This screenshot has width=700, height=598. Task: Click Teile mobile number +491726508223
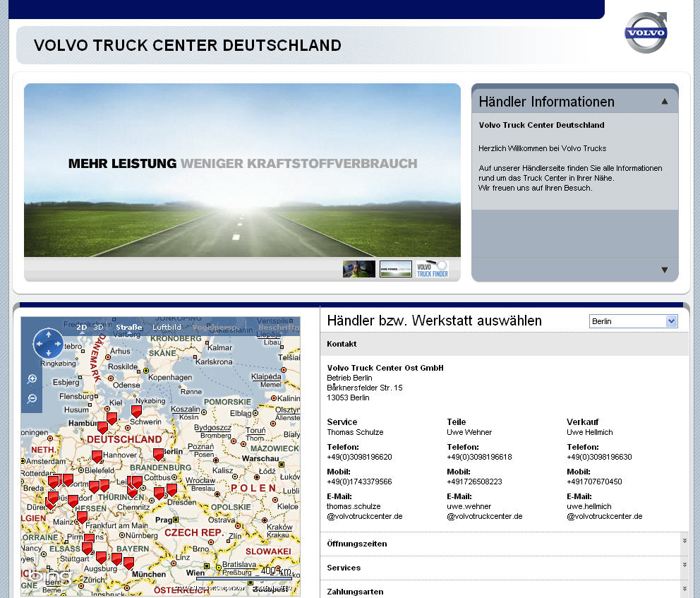475,482
